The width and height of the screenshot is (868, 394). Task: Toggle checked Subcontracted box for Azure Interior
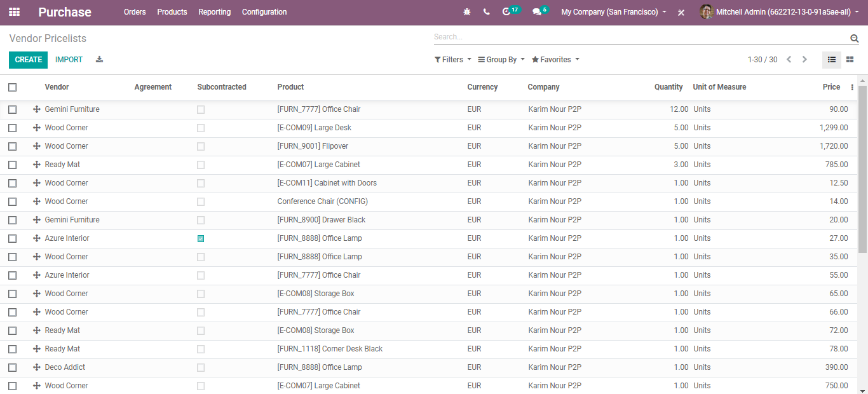click(x=201, y=239)
